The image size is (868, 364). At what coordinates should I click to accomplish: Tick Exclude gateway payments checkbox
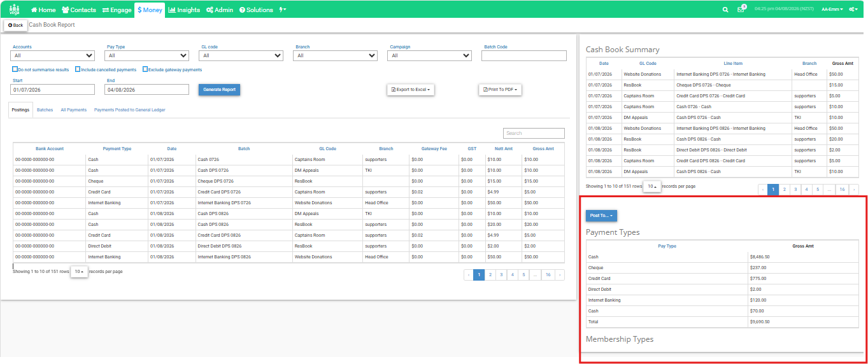click(145, 69)
